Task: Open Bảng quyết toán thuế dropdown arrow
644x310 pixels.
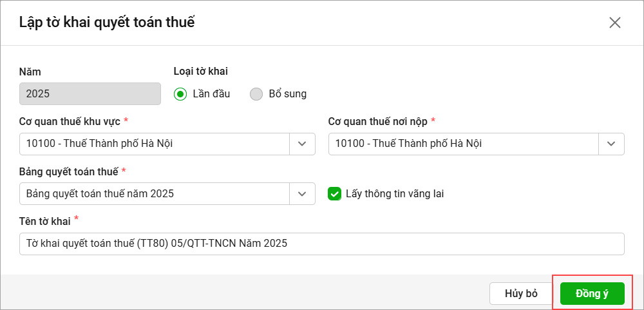Action: coord(302,193)
